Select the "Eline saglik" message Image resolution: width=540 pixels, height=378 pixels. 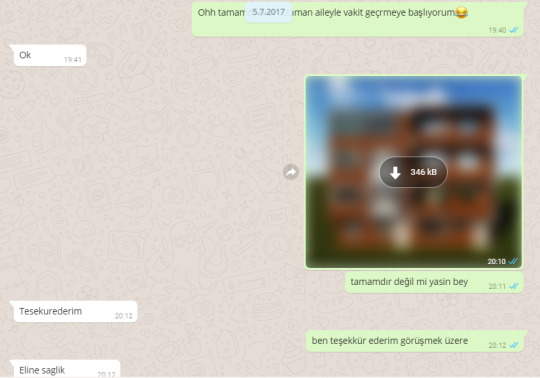click(x=66, y=369)
